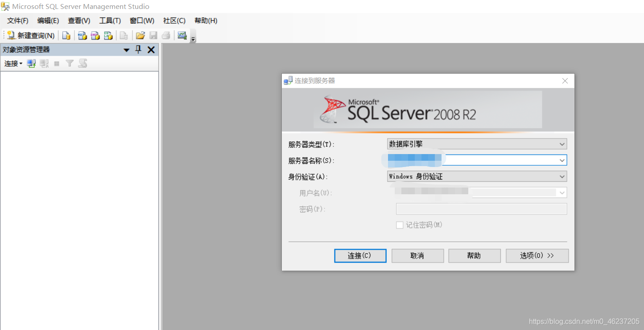Click the Stop square icon in Object Explorer
This screenshot has height=330, width=644.
pos(57,64)
